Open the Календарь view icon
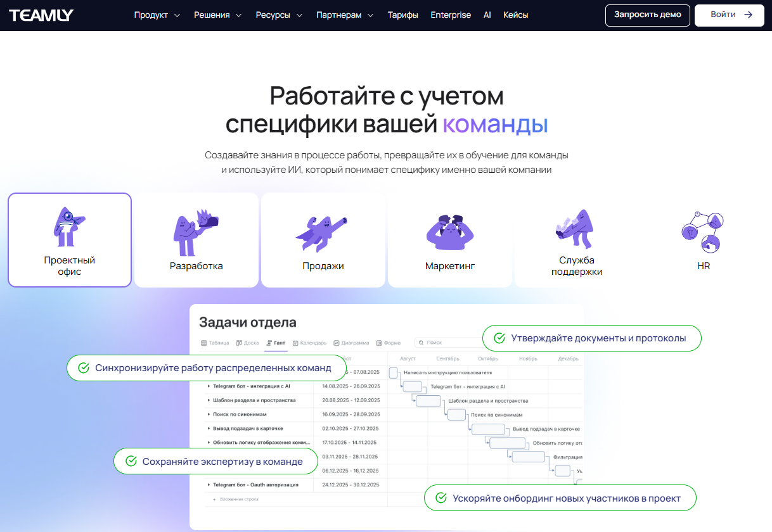The image size is (772, 532). [x=295, y=342]
